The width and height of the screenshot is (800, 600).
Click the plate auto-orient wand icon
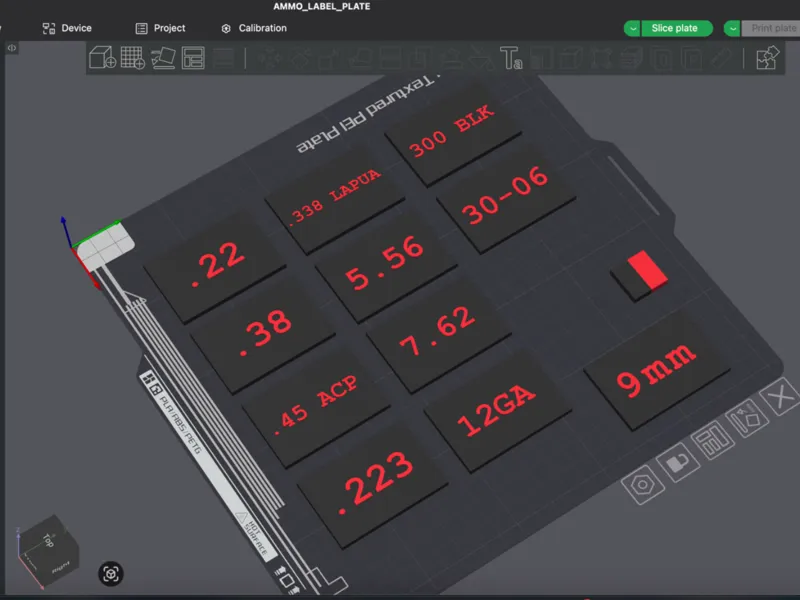pyautogui.click(x=747, y=418)
